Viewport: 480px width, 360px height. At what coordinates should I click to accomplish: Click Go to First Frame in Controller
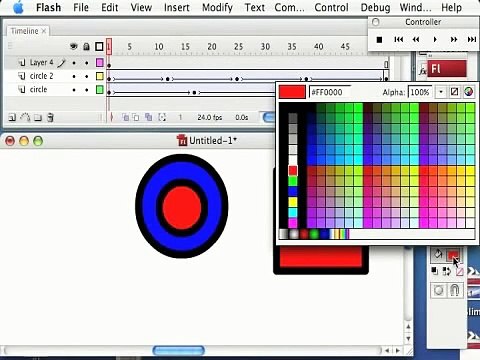point(398,39)
